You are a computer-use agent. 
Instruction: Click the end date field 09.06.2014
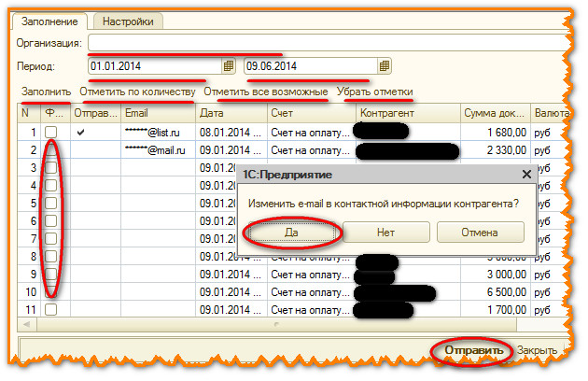click(x=311, y=66)
